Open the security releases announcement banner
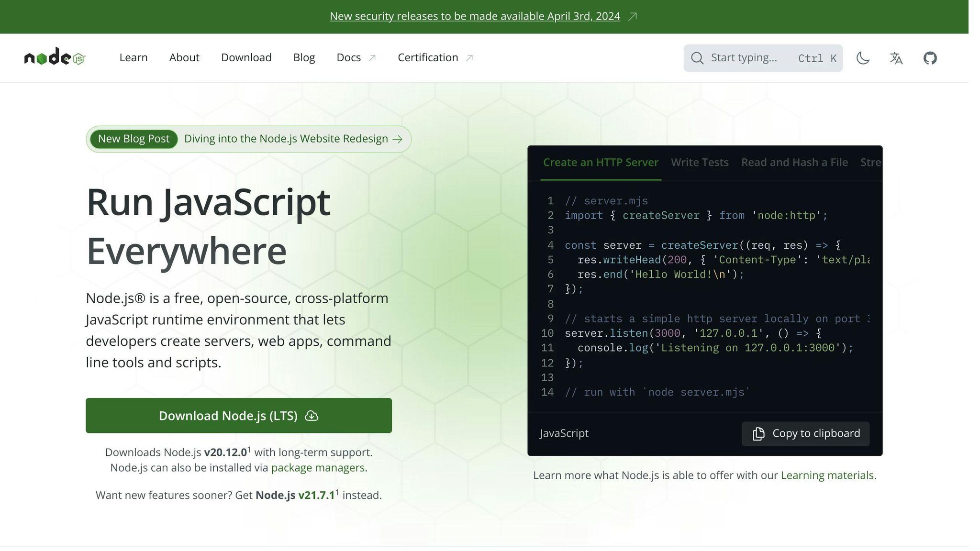Screen dimensions: 980x551 coord(475,16)
